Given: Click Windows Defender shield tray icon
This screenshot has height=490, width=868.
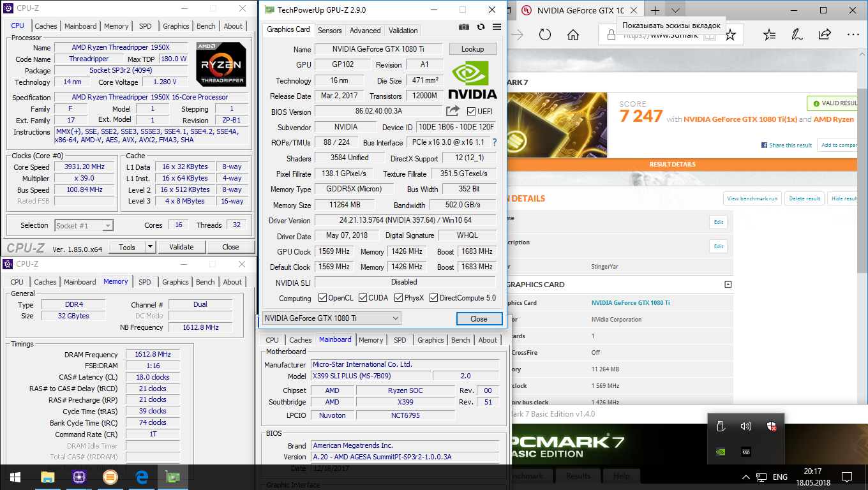Looking at the screenshot, I should click(x=771, y=426).
